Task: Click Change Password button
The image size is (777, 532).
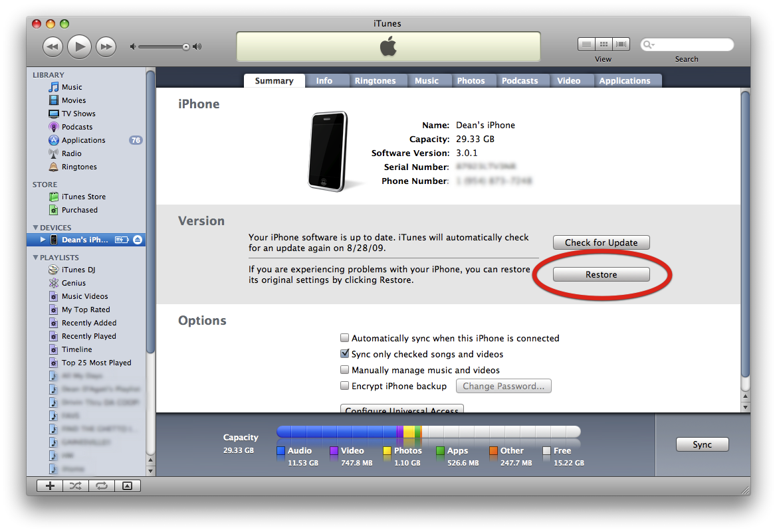Action: click(x=503, y=387)
